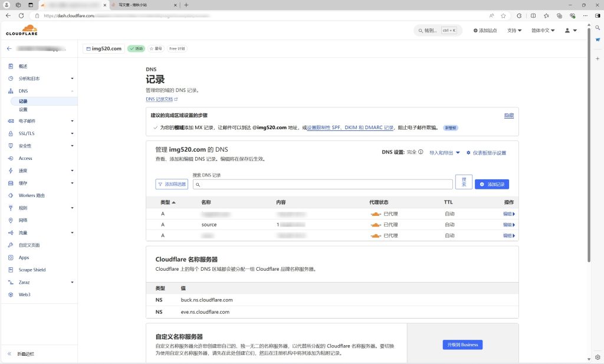This screenshot has height=364, width=604.
Task: Click the img520.com domain selector
Action: click(104, 48)
